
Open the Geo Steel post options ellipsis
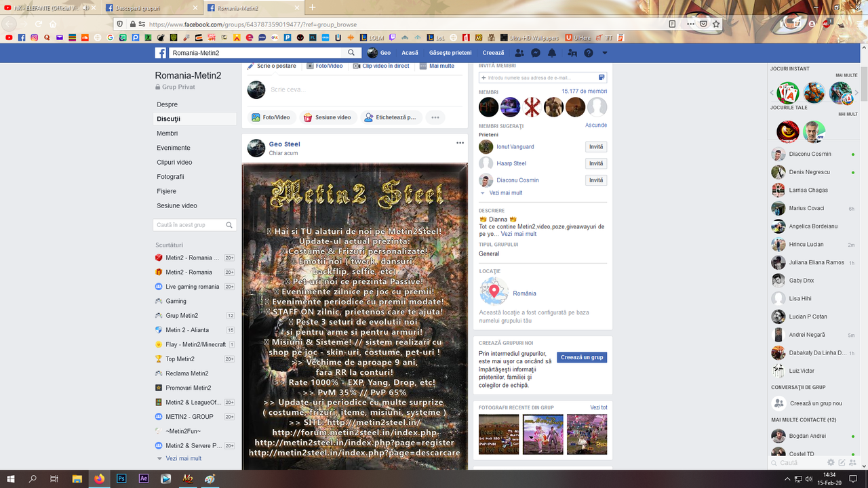click(460, 143)
